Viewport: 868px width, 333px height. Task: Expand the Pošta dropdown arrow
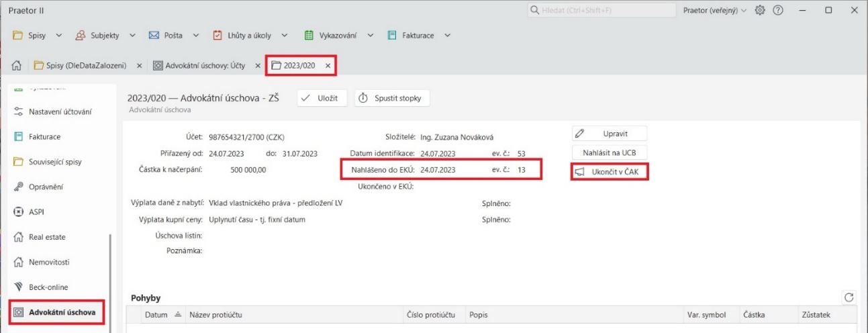(x=196, y=36)
